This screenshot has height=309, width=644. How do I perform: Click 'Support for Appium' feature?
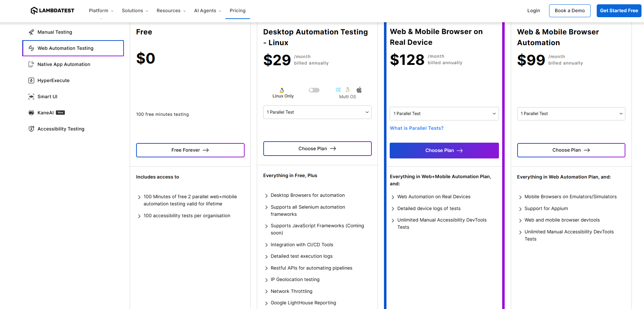tap(546, 209)
